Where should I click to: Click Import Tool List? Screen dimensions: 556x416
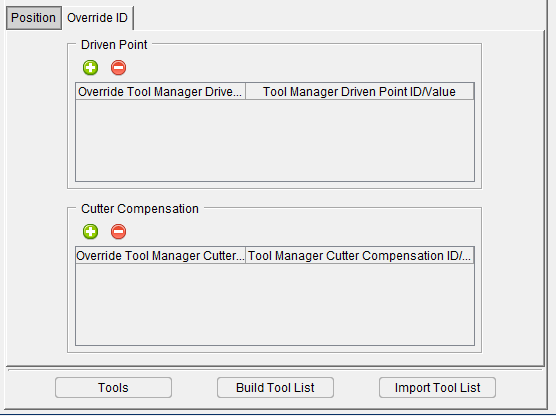click(437, 388)
